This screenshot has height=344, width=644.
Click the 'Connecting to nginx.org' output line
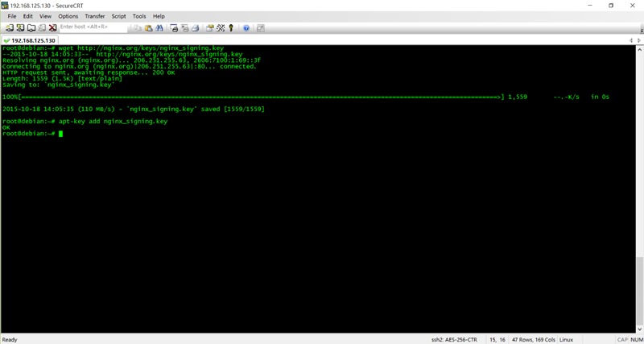(129, 66)
